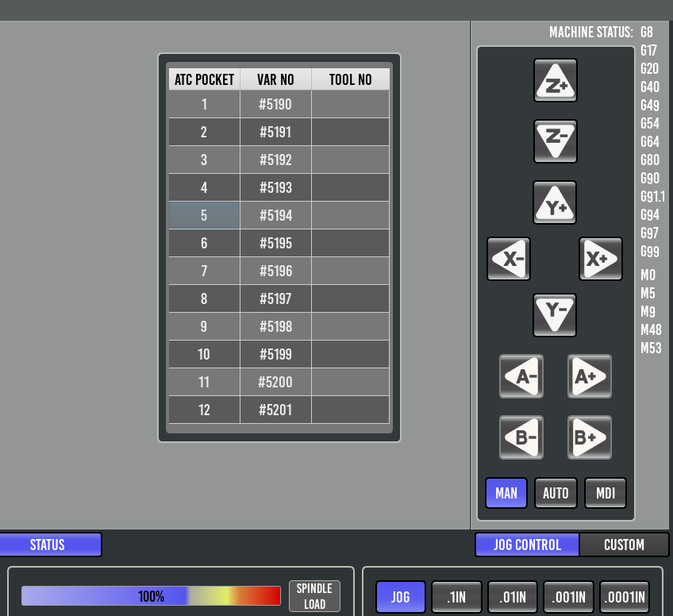Click the M5 machine status code

(648, 294)
